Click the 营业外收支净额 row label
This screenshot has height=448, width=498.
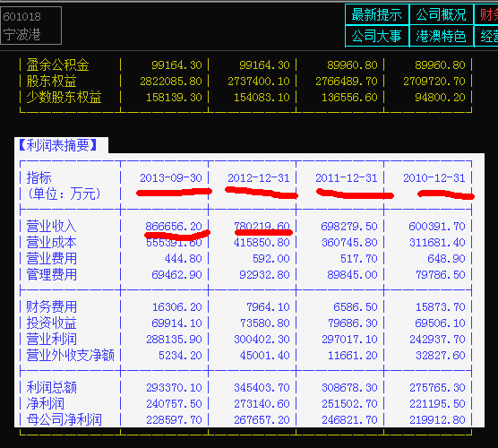click(70, 355)
